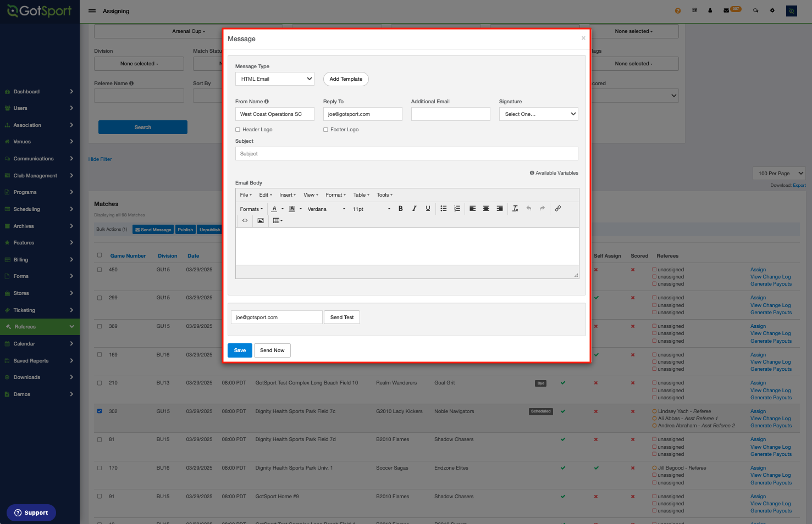
Task: Open the user profile icon in header
Action: (x=710, y=10)
